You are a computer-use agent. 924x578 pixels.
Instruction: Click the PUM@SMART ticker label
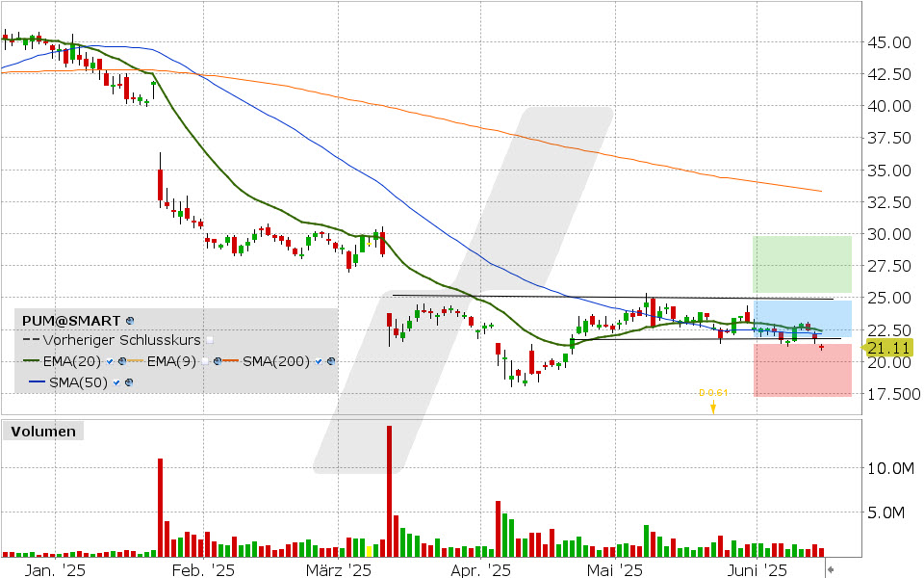point(71,321)
